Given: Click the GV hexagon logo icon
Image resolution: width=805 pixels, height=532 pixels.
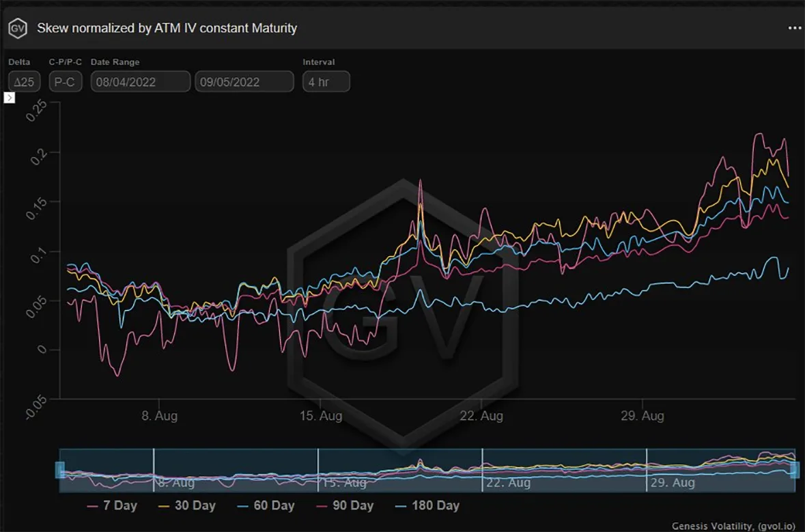Looking at the screenshot, I should (18, 28).
